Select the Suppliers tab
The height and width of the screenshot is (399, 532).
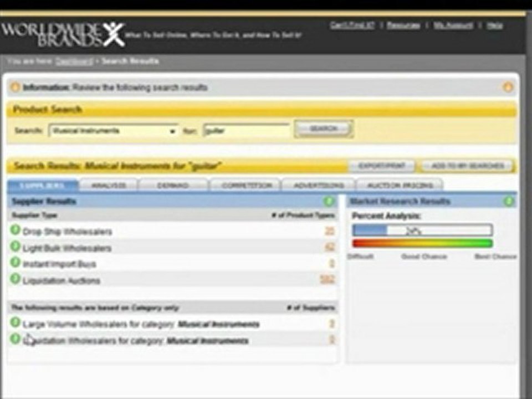[x=43, y=186]
